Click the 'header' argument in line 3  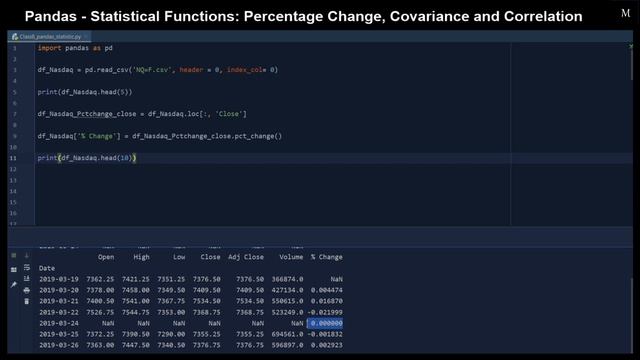(x=191, y=70)
